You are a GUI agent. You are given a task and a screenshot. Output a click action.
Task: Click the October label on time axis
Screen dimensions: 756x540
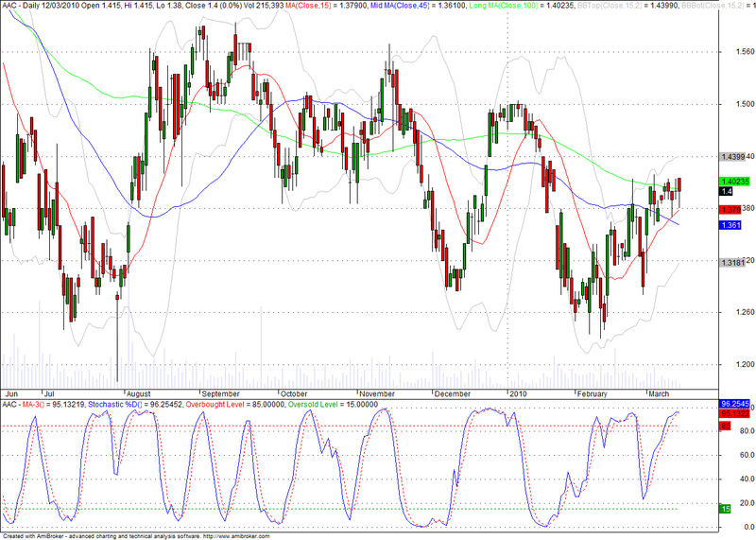coord(294,393)
